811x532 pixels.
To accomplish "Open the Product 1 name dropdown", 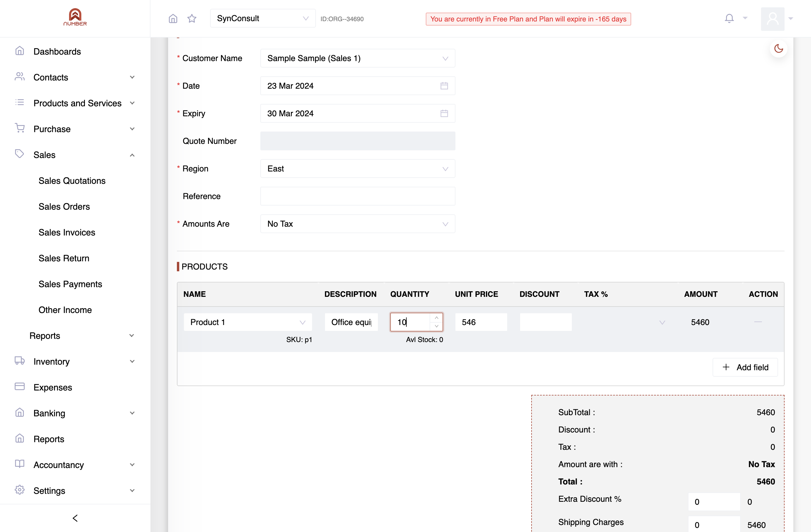I will coord(248,322).
